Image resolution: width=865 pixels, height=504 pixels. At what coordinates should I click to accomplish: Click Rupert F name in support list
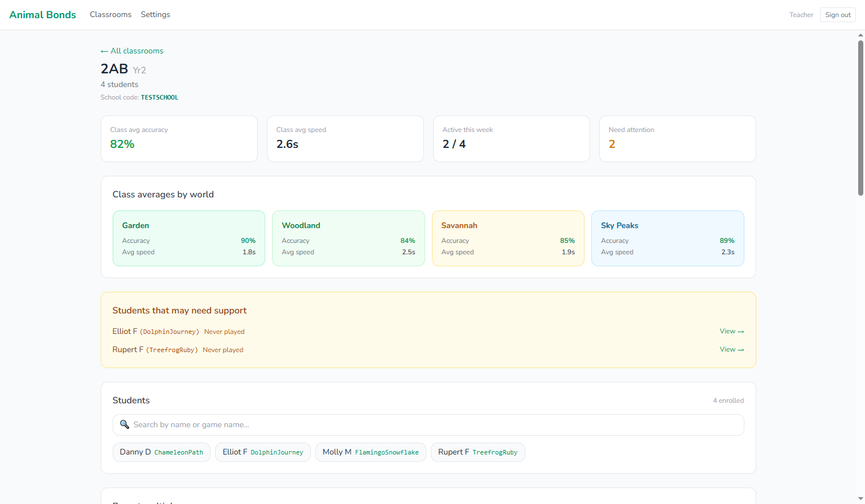(128, 350)
